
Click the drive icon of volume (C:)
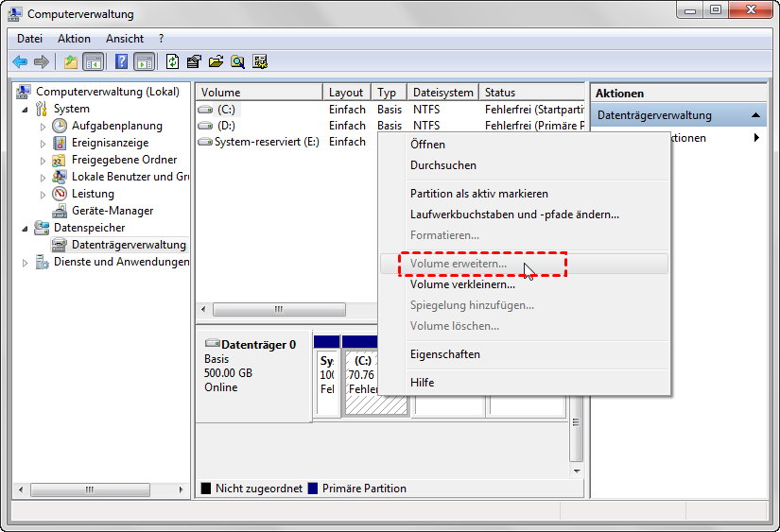point(205,110)
